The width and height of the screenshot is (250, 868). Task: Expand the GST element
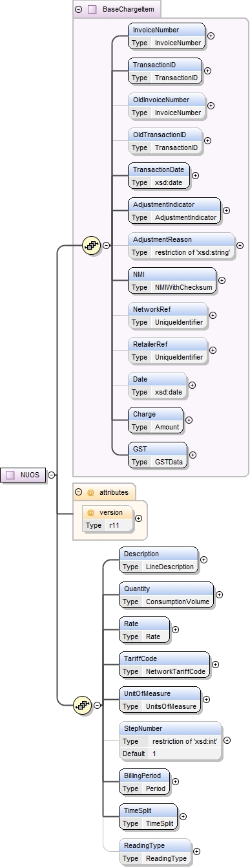click(x=193, y=455)
